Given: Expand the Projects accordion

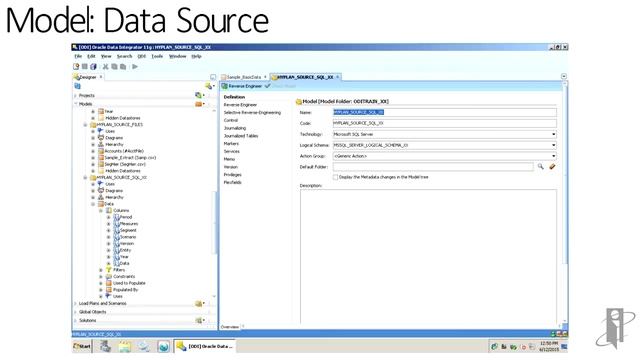Looking at the screenshot, I should point(76,96).
